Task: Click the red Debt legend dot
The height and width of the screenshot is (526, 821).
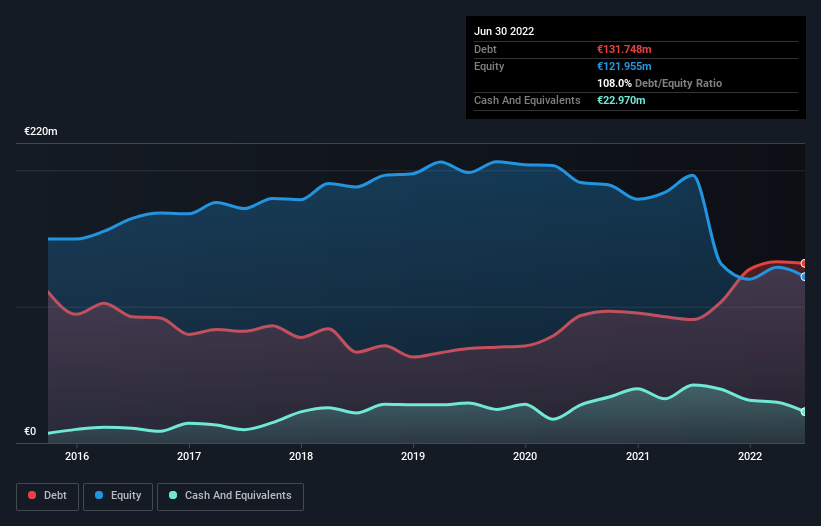Action: point(32,495)
